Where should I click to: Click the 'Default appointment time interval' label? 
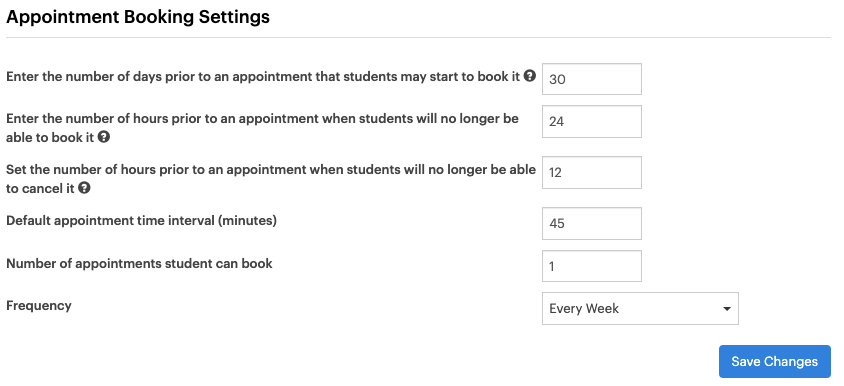[141, 221]
